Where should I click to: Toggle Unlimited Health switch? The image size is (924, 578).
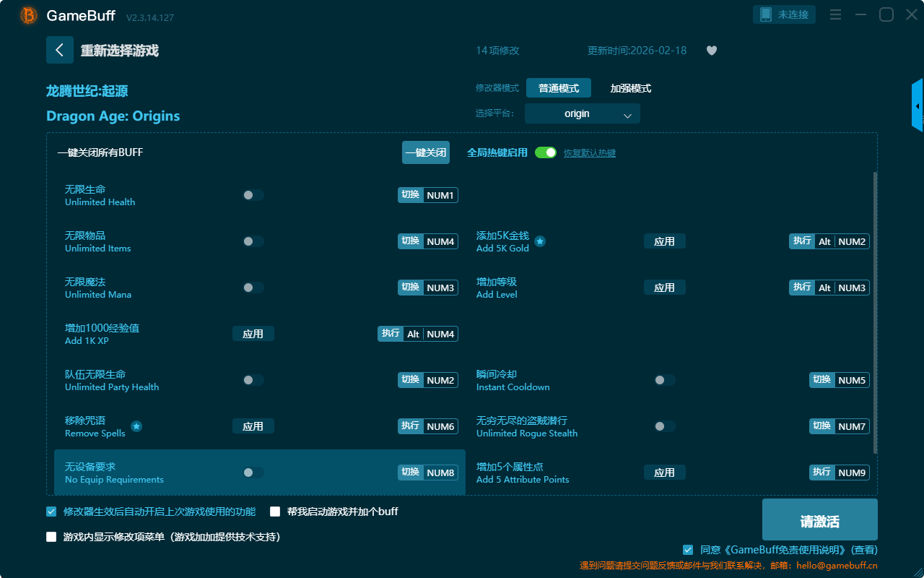tap(253, 195)
